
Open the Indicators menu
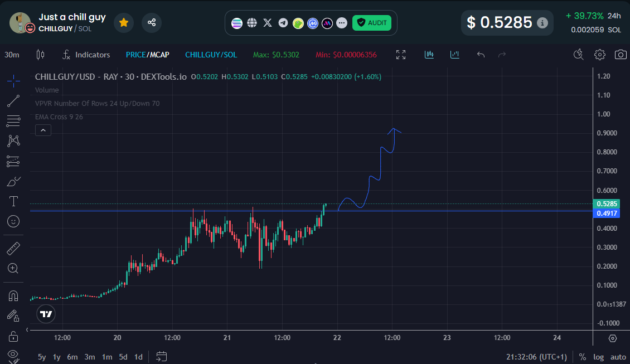coord(86,55)
